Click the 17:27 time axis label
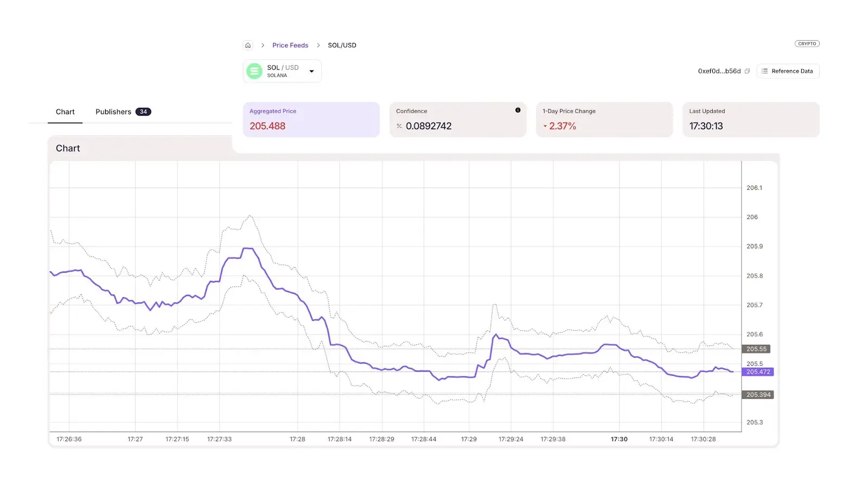 (x=135, y=439)
